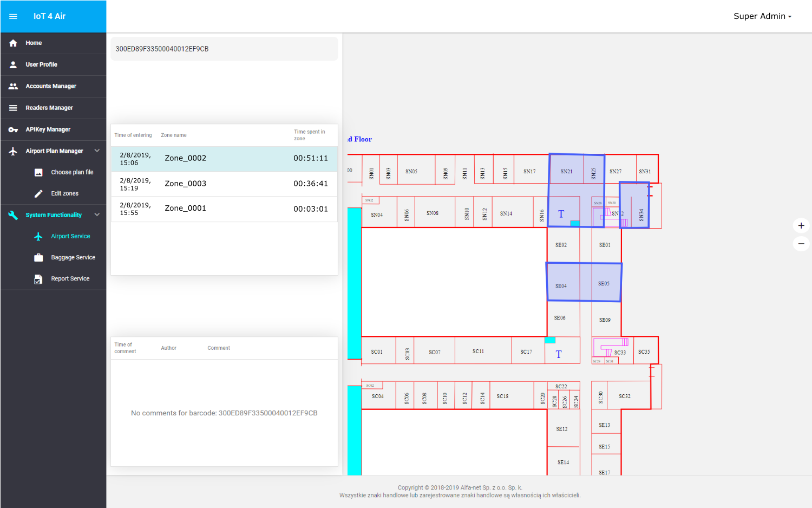Click the Choose plan file image icon
812x508 pixels.
[38, 172]
